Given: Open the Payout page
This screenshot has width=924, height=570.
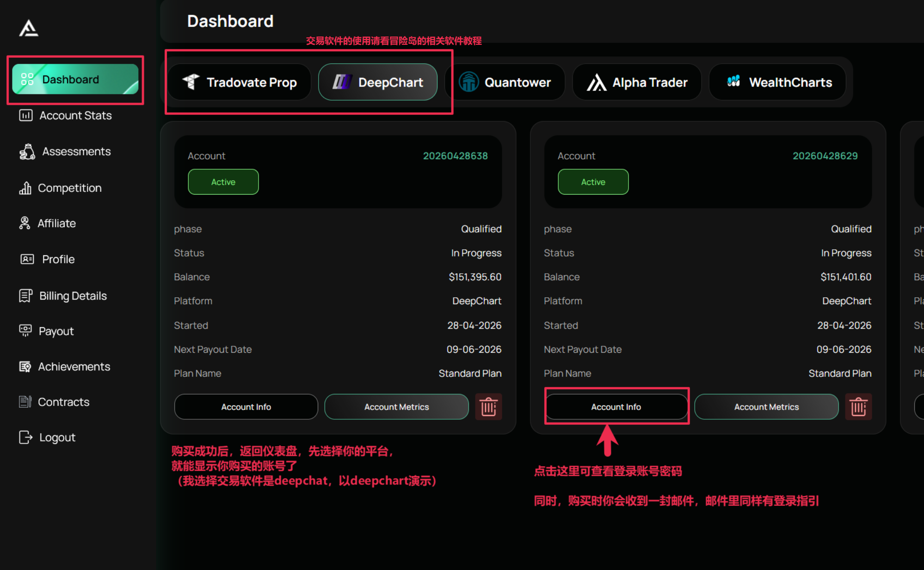Looking at the screenshot, I should (x=46, y=331).
